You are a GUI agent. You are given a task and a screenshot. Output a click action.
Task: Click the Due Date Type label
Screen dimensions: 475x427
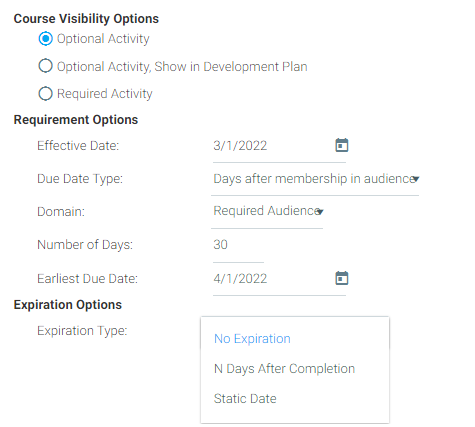[x=80, y=179]
